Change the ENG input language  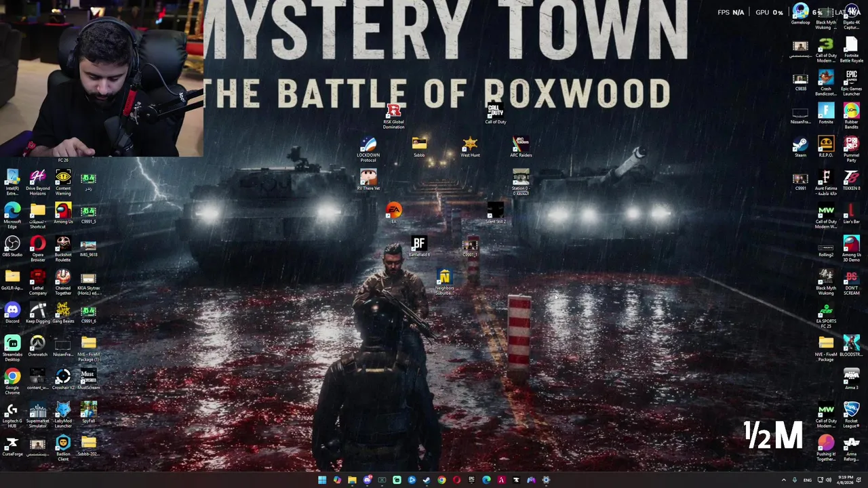click(x=808, y=480)
